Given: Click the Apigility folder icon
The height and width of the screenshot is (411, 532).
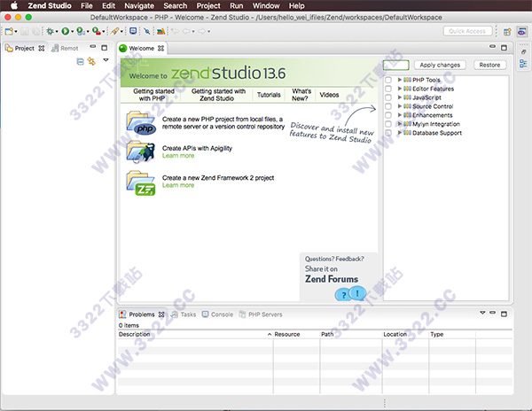Looking at the screenshot, I should [140, 151].
